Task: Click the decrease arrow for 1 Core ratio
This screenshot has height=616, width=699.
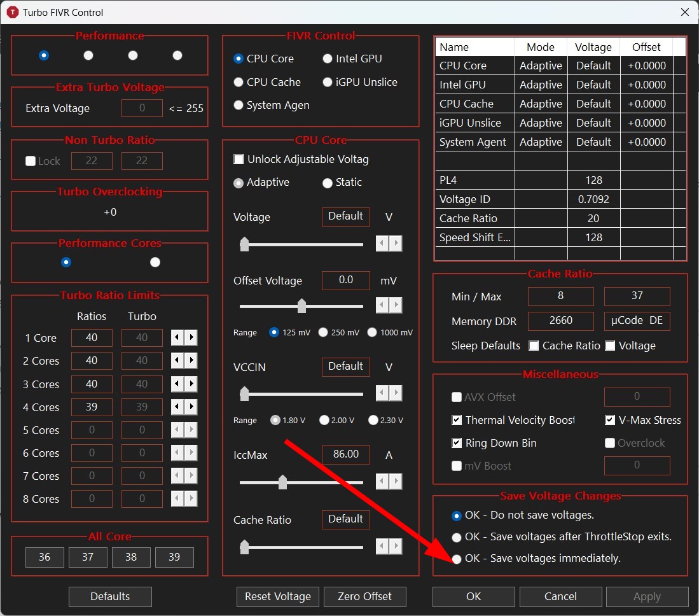Action: [177, 338]
